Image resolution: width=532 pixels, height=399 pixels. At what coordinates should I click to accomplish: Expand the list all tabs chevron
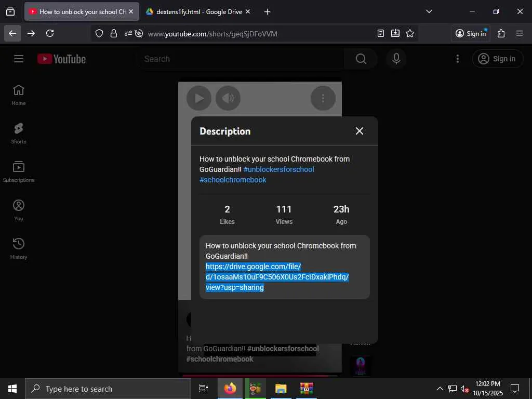(429, 11)
